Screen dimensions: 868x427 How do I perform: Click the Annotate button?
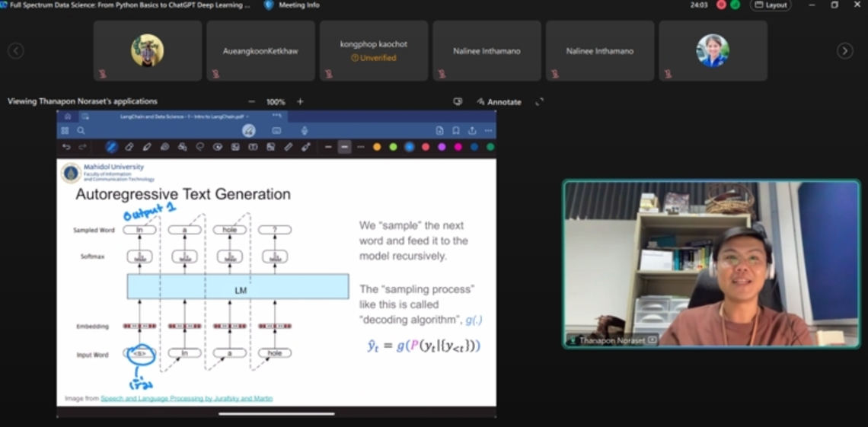click(x=499, y=102)
